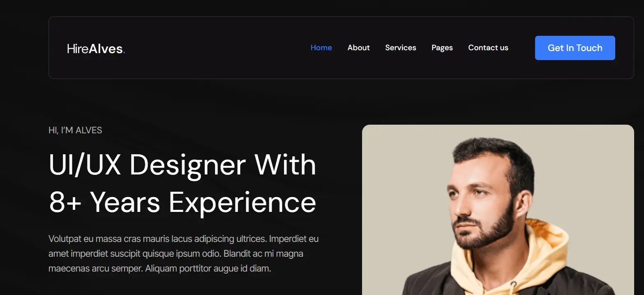
Task: Click the HireAlves logo
Action: pos(96,49)
